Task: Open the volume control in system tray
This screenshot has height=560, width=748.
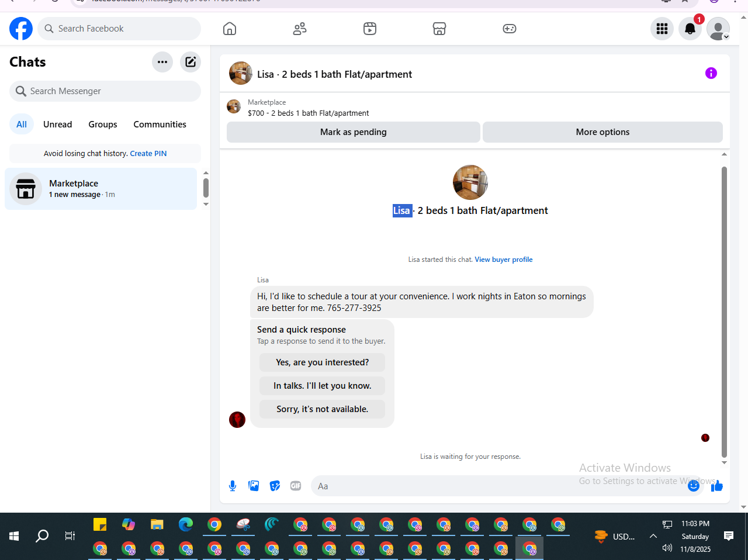Action: [x=667, y=548]
